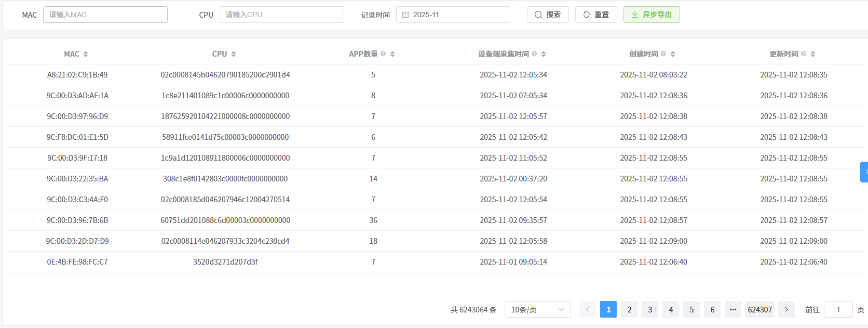The height and width of the screenshot is (328, 868).
Task: Click the APP数量 help question icon
Action: 383,54
